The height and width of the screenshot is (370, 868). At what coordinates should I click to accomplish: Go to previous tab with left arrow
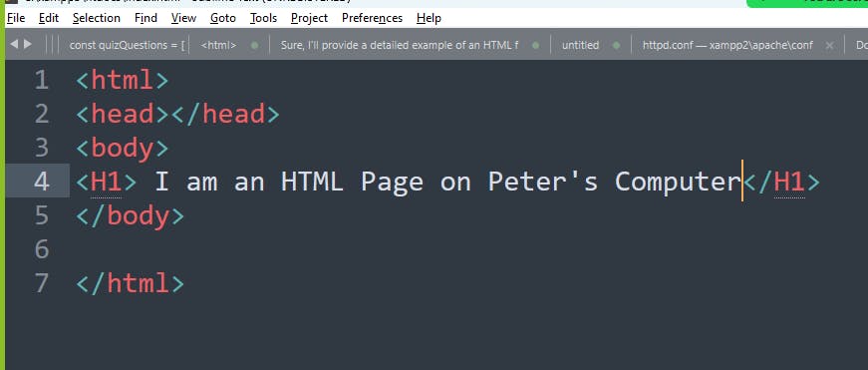click(14, 44)
